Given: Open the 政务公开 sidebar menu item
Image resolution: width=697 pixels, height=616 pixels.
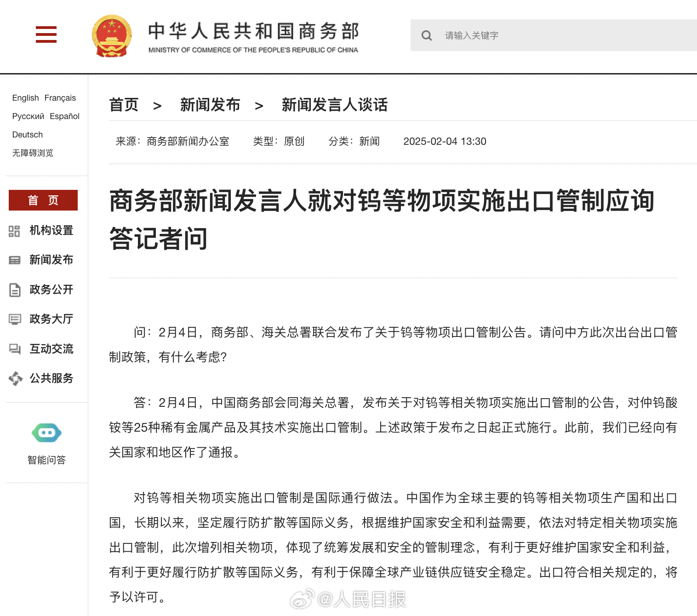Looking at the screenshot, I should [51, 290].
